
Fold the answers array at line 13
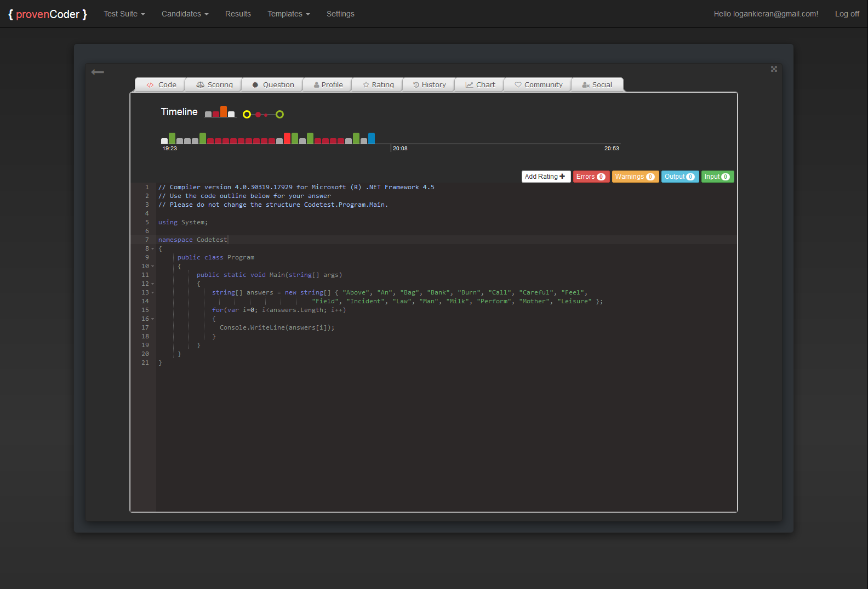pos(153,292)
